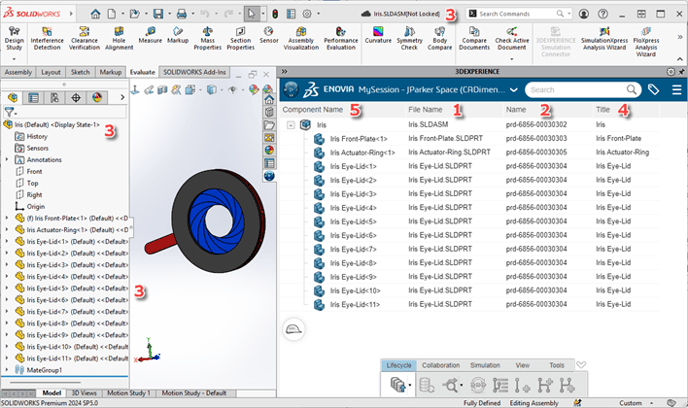
Task: Expand Iris Front-Plate<1> in feature tree
Action: [x=7, y=218]
